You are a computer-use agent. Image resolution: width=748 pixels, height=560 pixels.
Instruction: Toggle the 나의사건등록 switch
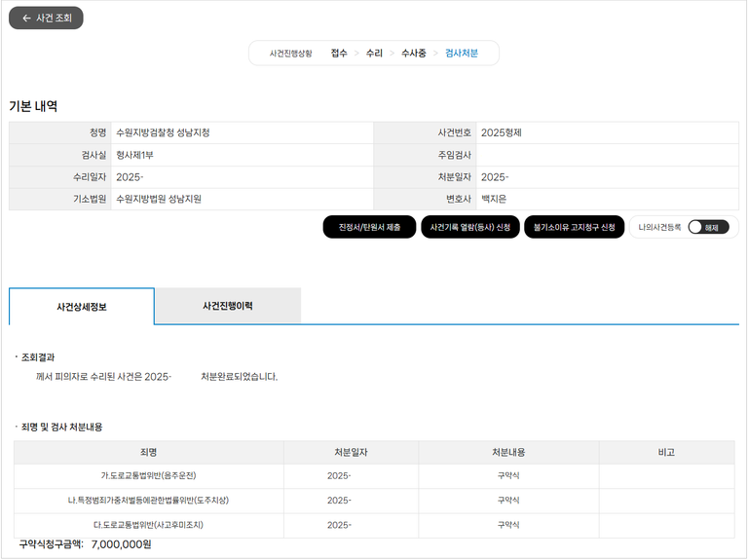pyautogui.click(x=707, y=227)
